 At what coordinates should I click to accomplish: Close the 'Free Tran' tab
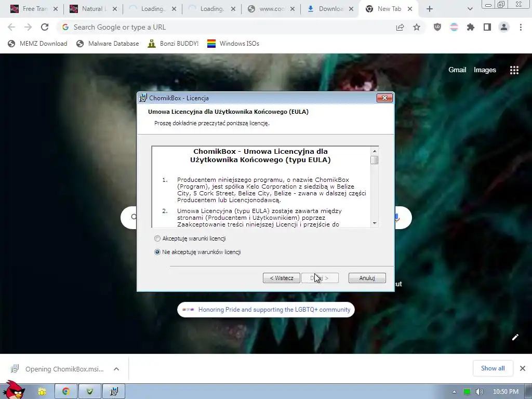click(x=56, y=9)
